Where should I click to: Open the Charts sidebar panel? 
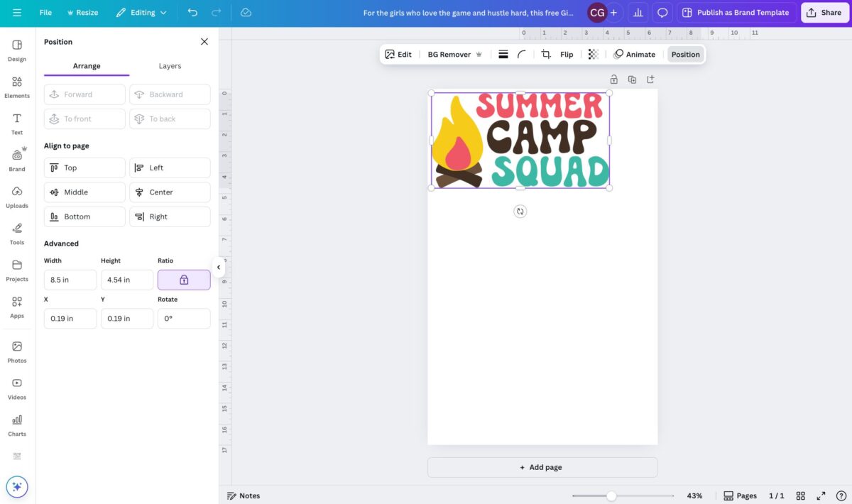(x=17, y=425)
